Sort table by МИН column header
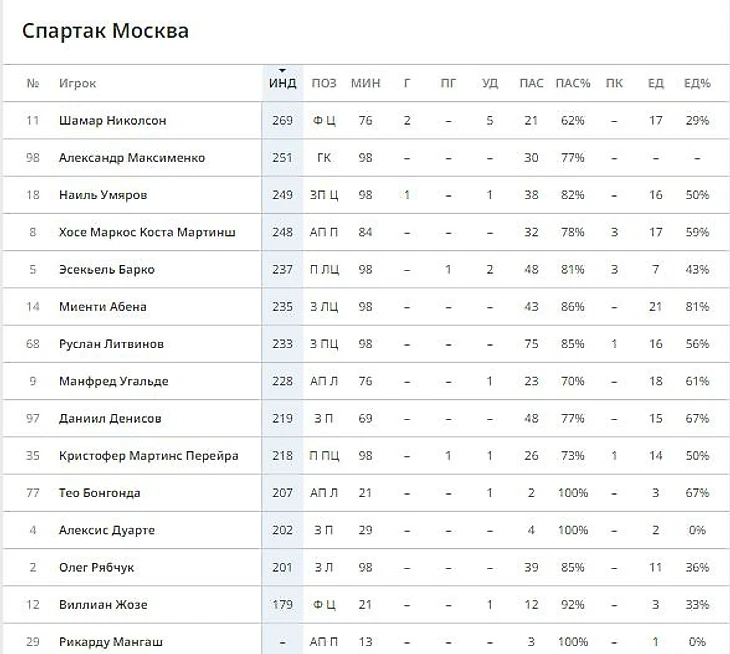 click(x=365, y=83)
